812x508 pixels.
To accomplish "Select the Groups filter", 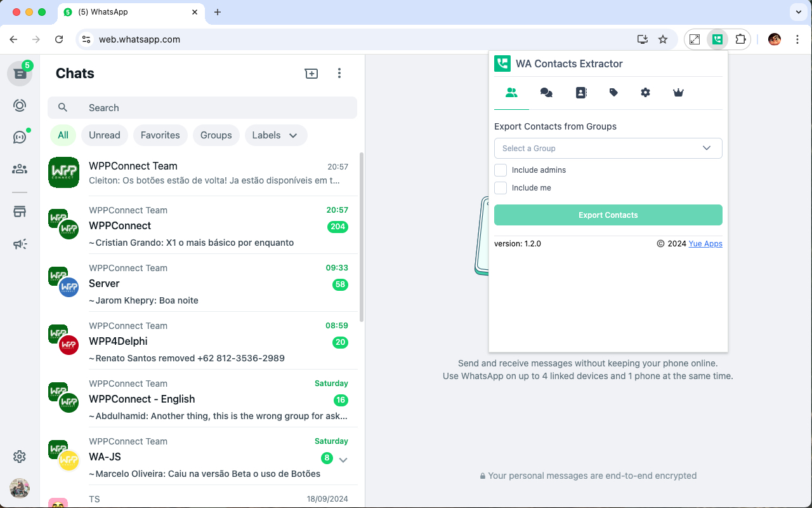I will [x=216, y=135].
